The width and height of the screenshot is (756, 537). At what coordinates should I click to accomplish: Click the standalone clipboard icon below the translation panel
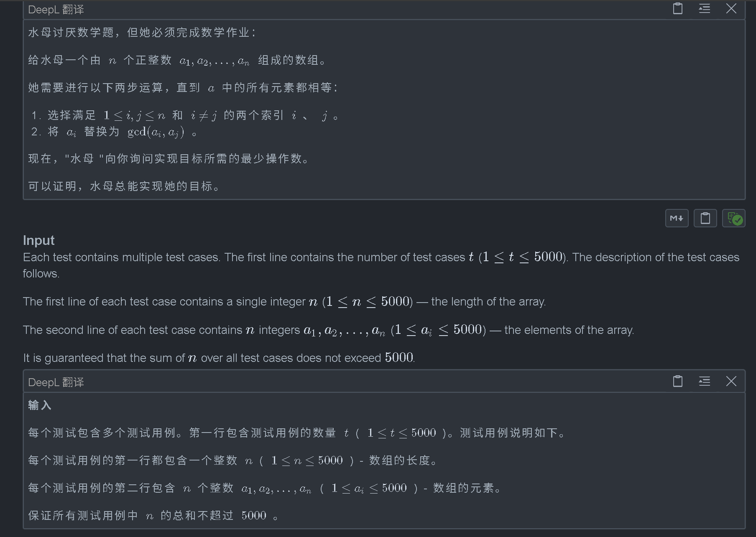705,218
